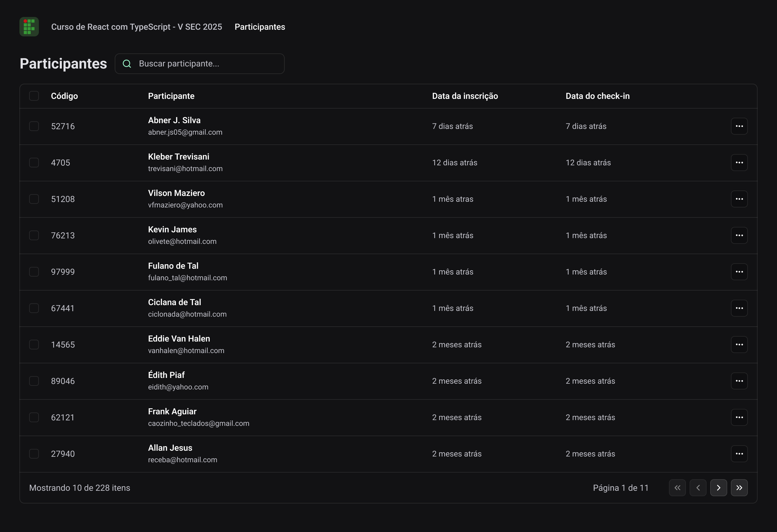Open Curso de React com TypeScript link
The width and height of the screenshot is (777, 532).
pyautogui.click(x=136, y=27)
